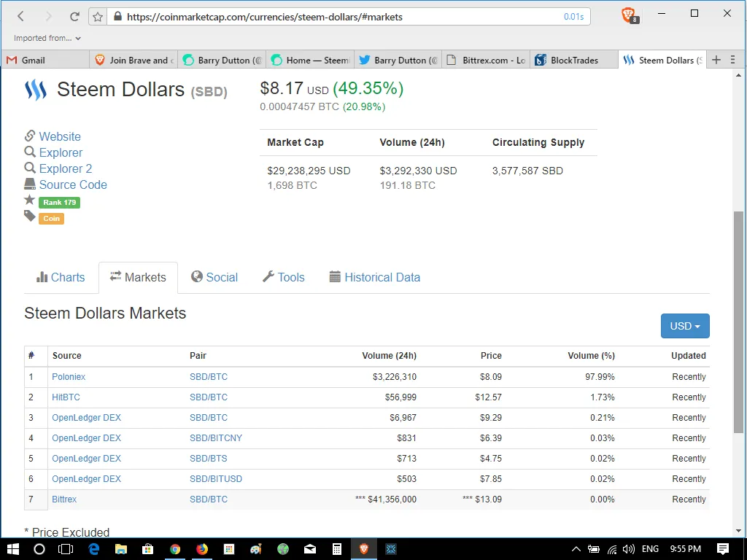Sort table by Volume (24h) header

tap(390, 356)
